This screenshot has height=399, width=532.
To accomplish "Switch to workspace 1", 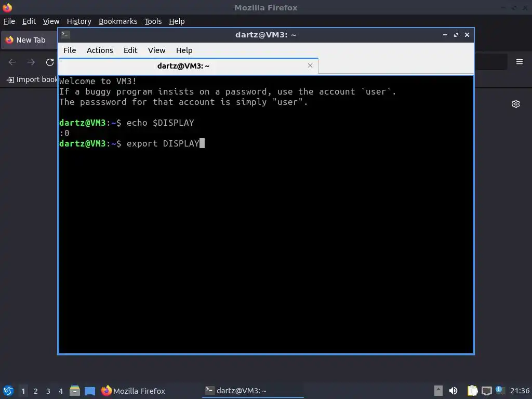I will [23, 391].
